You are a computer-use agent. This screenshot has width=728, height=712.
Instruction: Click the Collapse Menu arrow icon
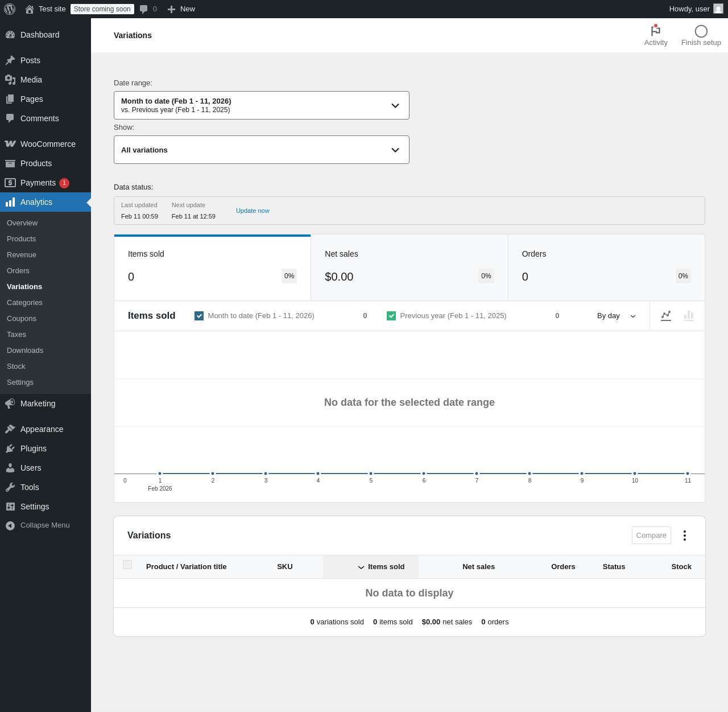tap(10, 525)
